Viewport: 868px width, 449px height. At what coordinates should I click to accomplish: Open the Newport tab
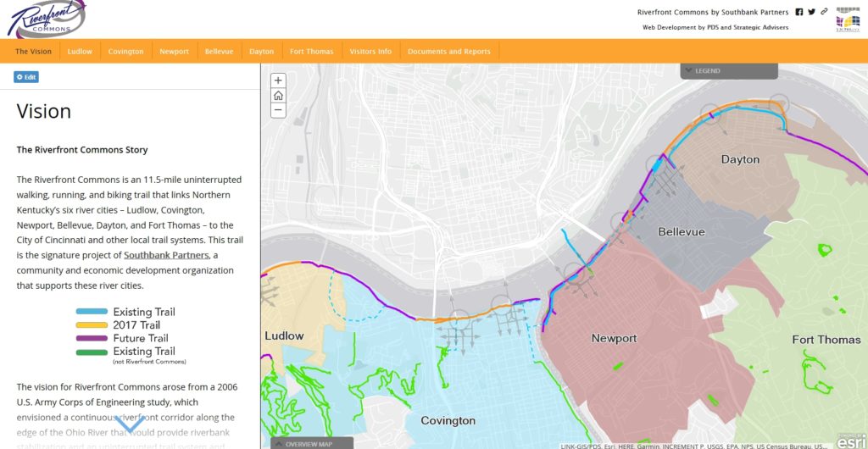(175, 52)
